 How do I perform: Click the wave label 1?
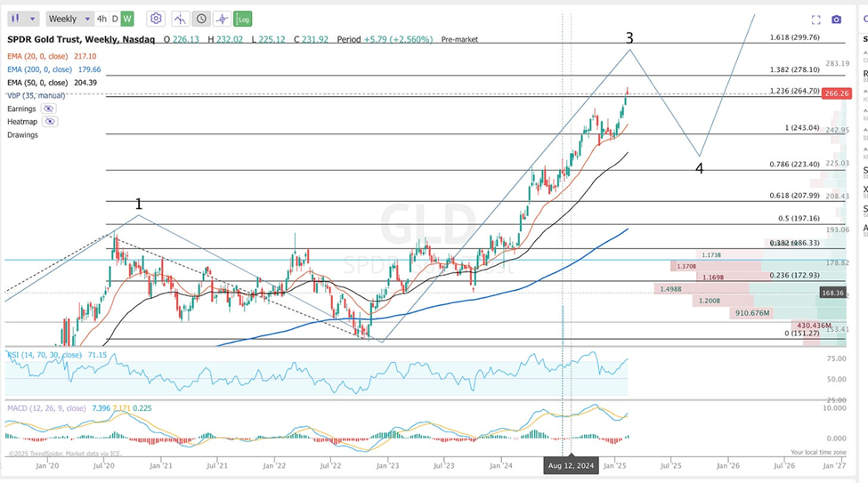click(138, 205)
